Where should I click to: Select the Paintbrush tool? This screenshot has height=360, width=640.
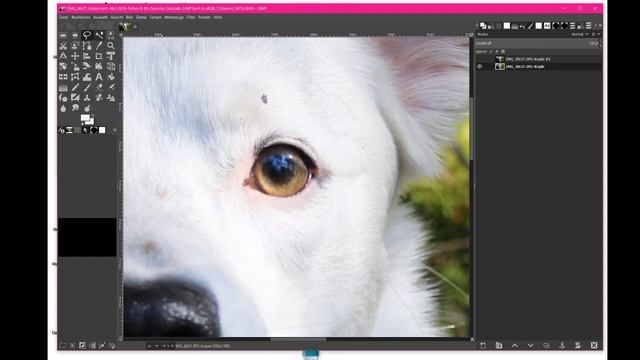(x=87, y=87)
